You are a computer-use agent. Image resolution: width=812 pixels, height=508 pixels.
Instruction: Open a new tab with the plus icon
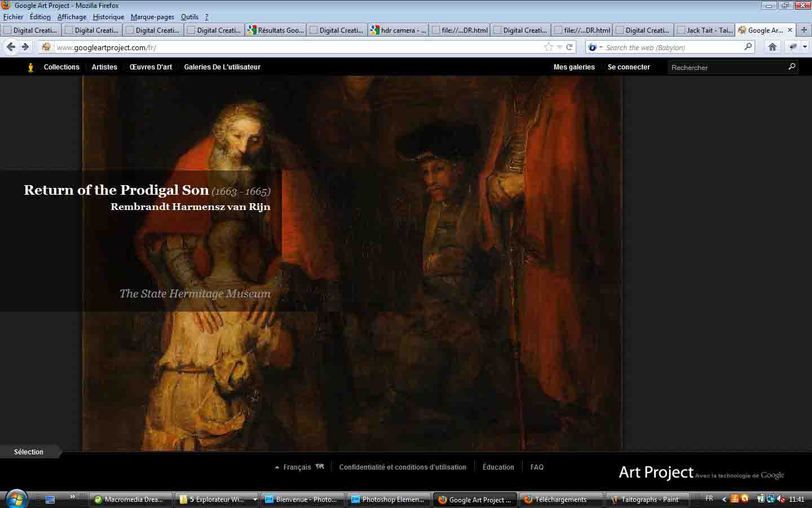[x=804, y=30]
